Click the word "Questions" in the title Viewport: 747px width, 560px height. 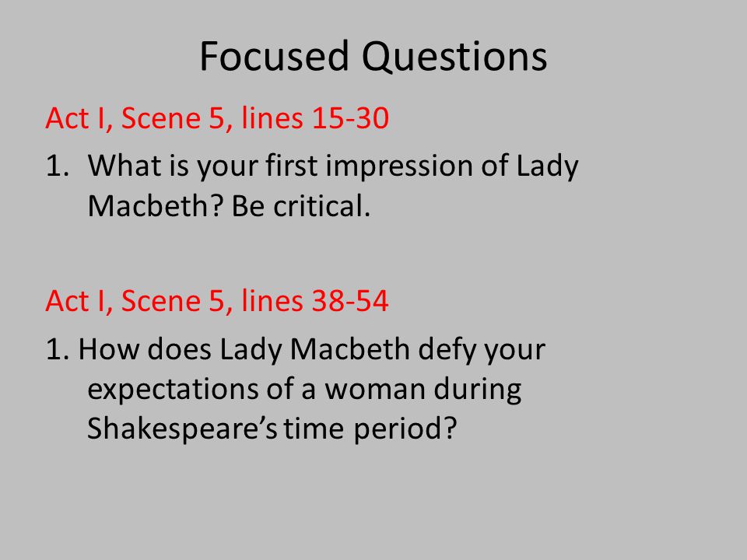tap(454, 58)
